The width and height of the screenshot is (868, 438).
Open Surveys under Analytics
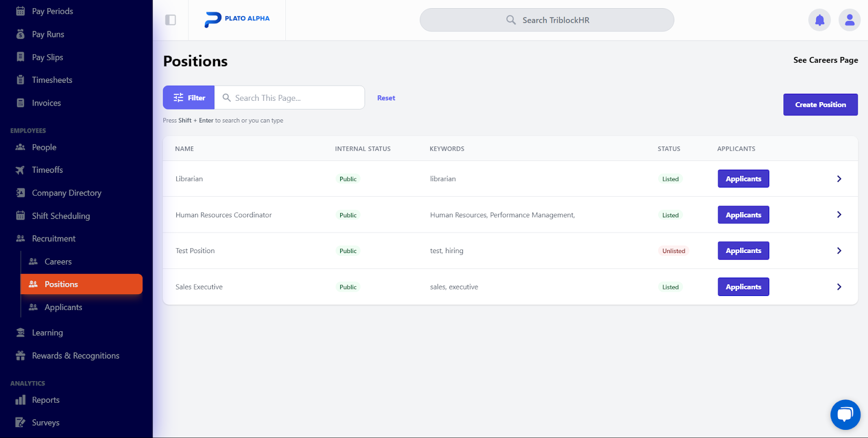[x=46, y=423]
